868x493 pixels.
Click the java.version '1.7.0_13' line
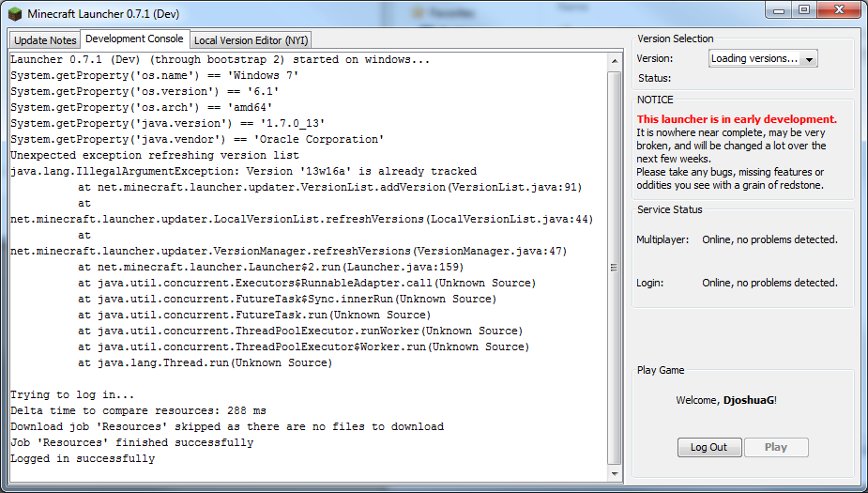(x=168, y=123)
